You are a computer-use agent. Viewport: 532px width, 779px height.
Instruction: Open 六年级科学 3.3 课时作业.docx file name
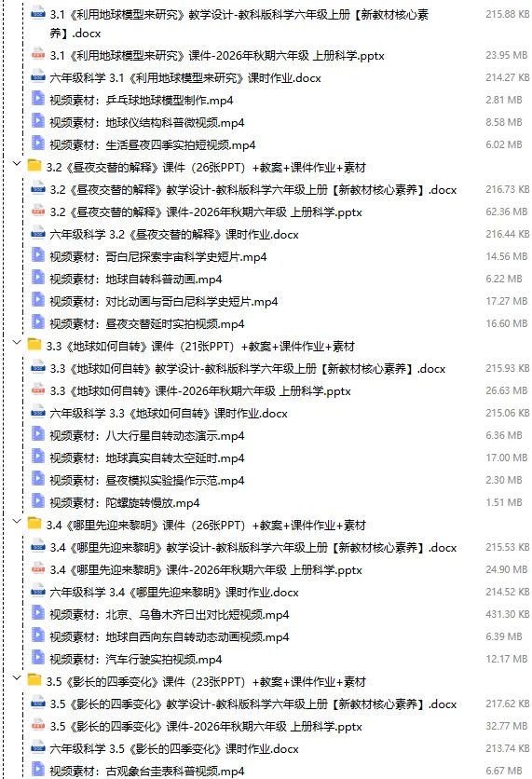[169, 414]
